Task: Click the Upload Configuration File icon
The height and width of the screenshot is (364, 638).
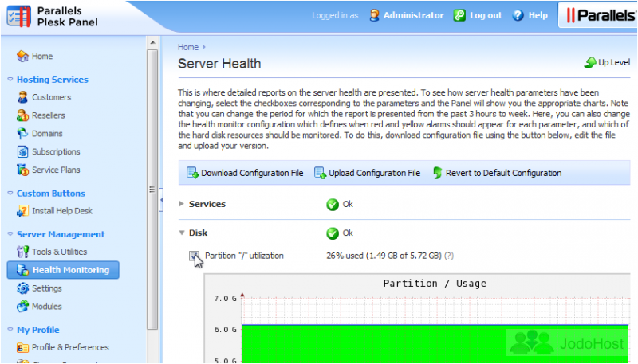Action: (x=321, y=173)
